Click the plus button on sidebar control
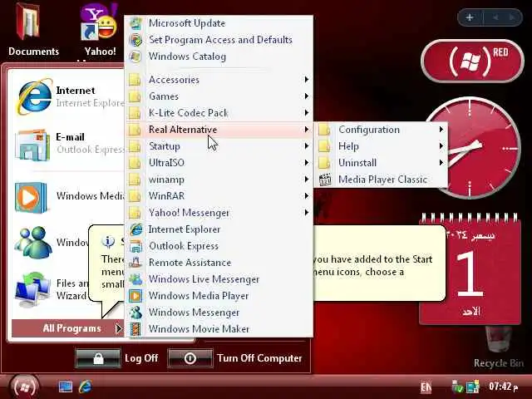 click(470, 17)
